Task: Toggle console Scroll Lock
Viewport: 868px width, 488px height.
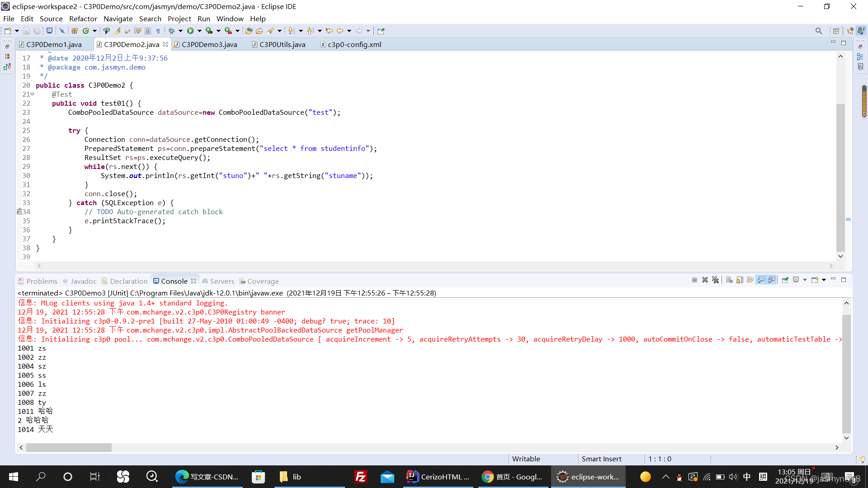Action: 740,280
